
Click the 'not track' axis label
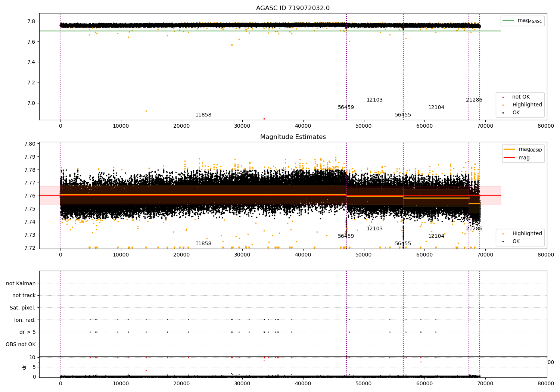pos(24,295)
